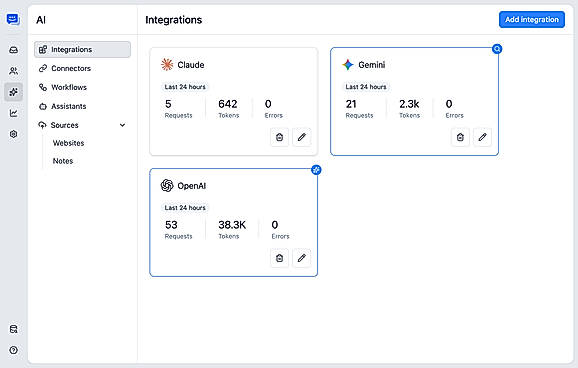
Task: Delete the OpenAI integration
Action: point(279,258)
